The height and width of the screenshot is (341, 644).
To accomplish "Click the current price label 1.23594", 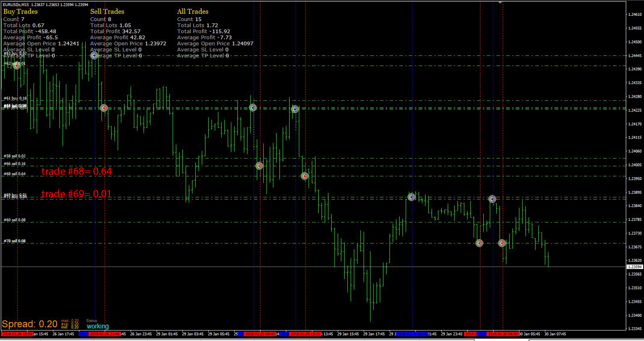I will [635, 267].
